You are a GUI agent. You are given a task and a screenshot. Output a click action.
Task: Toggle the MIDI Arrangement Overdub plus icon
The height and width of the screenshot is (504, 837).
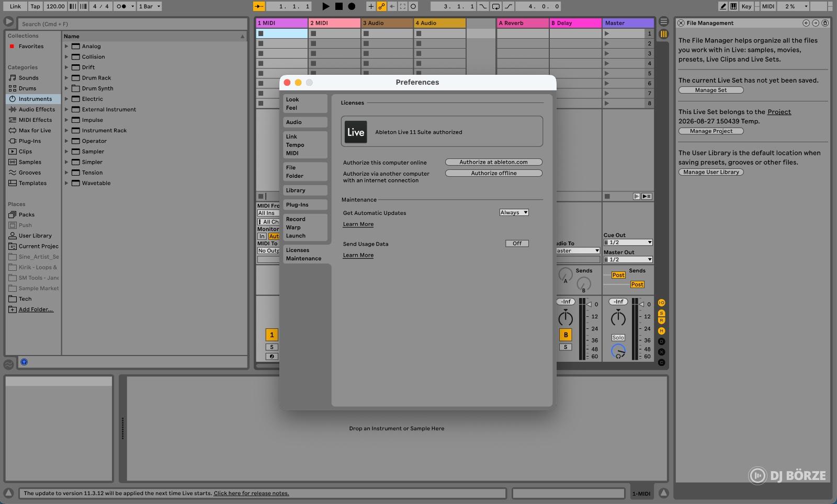[x=371, y=6]
